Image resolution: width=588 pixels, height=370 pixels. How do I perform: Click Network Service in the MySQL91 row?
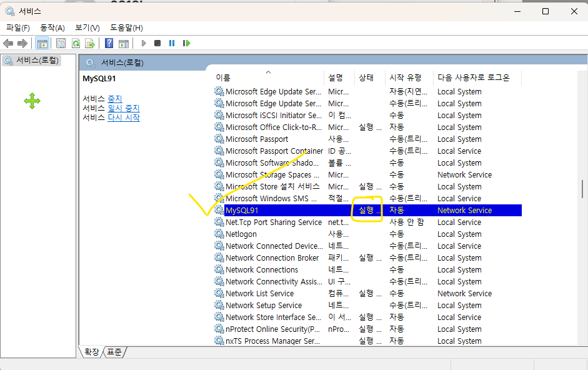click(x=465, y=210)
